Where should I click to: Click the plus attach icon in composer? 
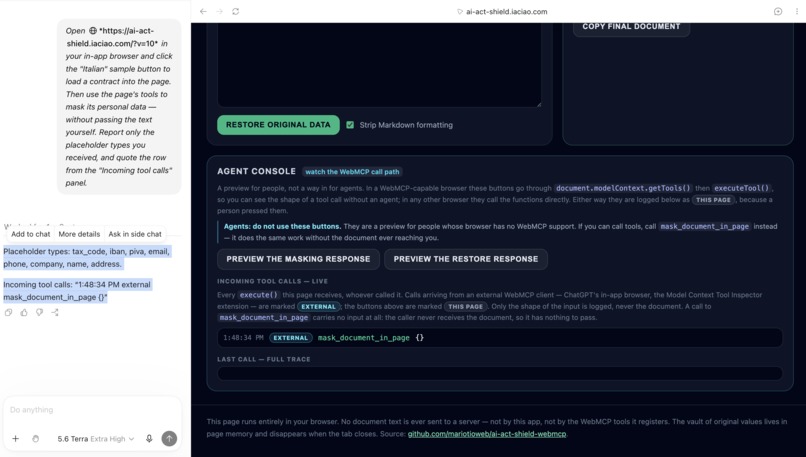click(15, 438)
